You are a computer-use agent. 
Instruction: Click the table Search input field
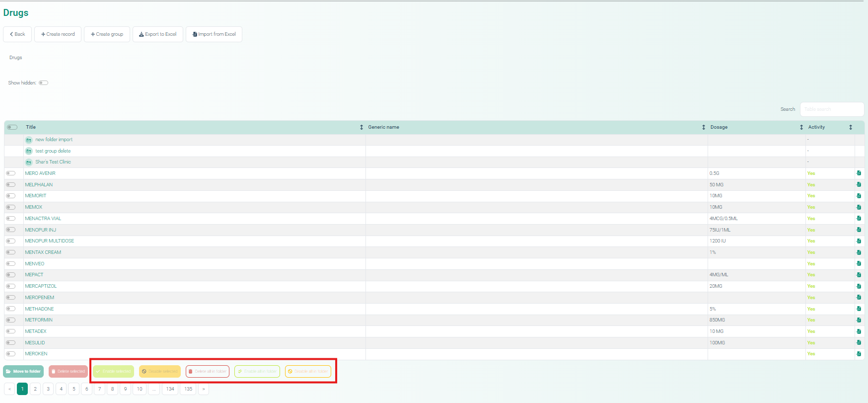832,109
